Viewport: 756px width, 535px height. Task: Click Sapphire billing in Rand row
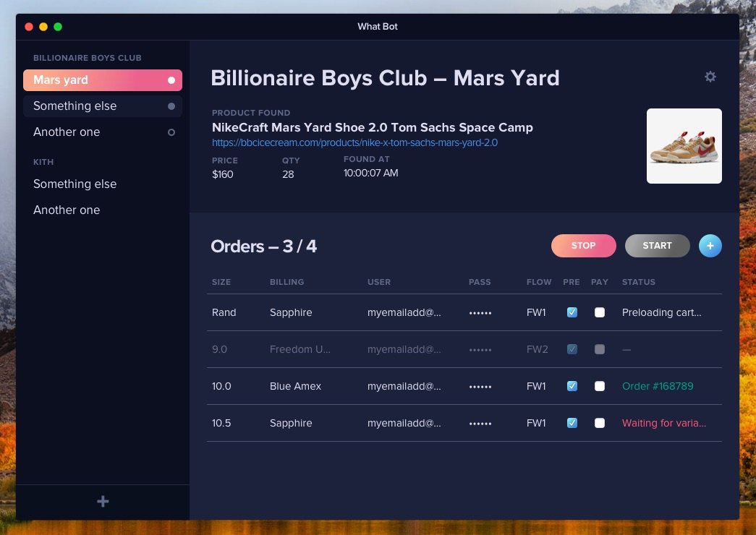pyautogui.click(x=291, y=312)
